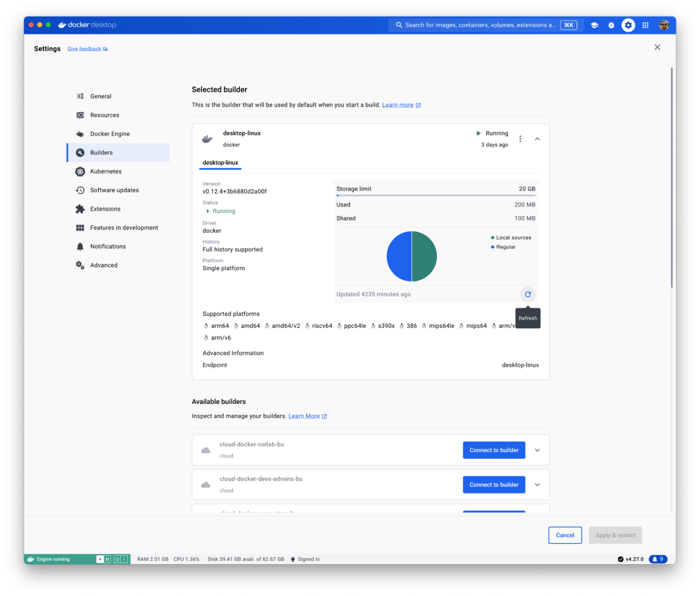
Task: Open the notifications badge showing 9
Action: (x=658, y=559)
